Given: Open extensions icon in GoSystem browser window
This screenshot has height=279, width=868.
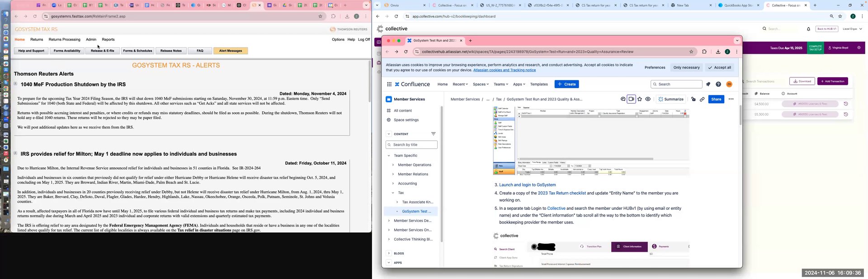Looking at the screenshot, I should tap(334, 16).
